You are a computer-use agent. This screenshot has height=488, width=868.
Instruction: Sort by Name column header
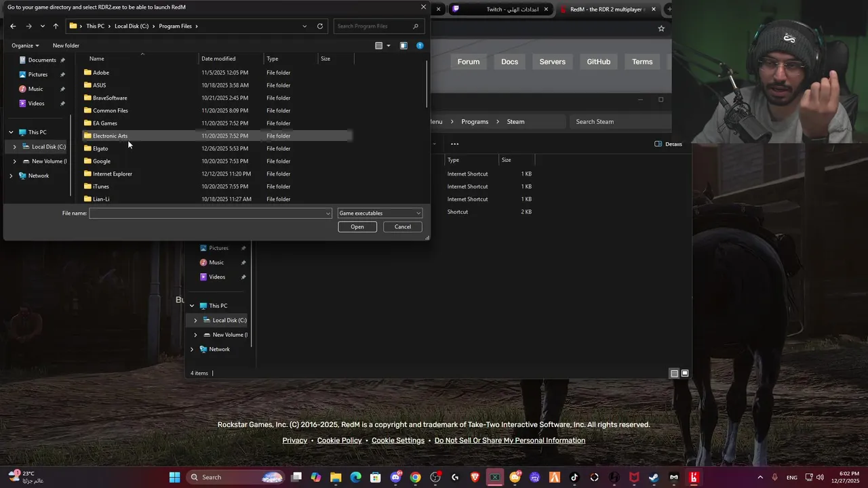click(97, 59)
